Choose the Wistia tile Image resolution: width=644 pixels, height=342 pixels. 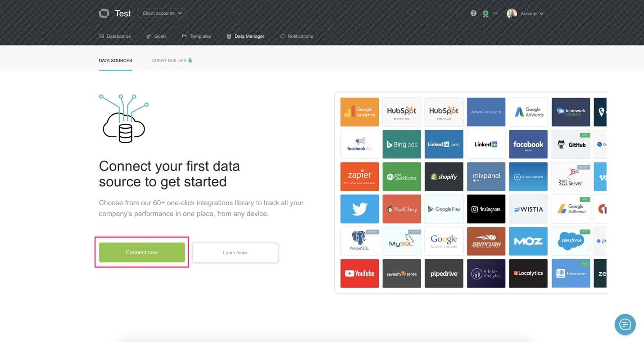coord(528,209)
